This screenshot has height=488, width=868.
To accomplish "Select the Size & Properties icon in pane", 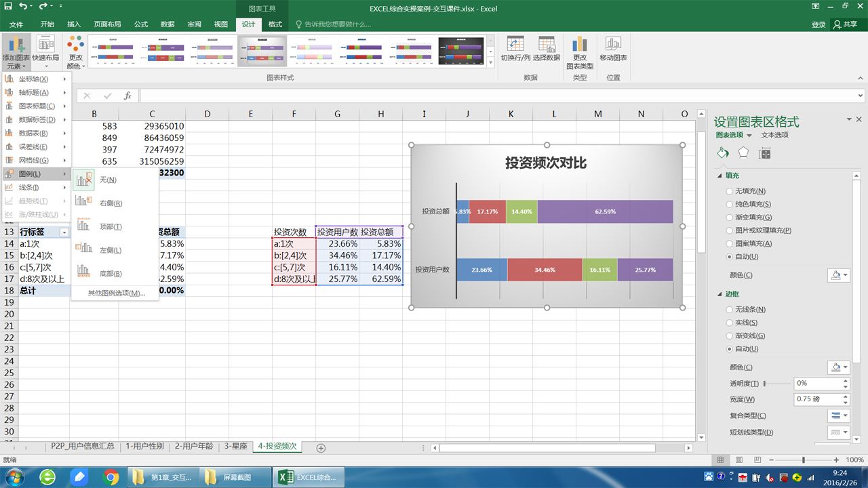I will (x=765, y=154).
